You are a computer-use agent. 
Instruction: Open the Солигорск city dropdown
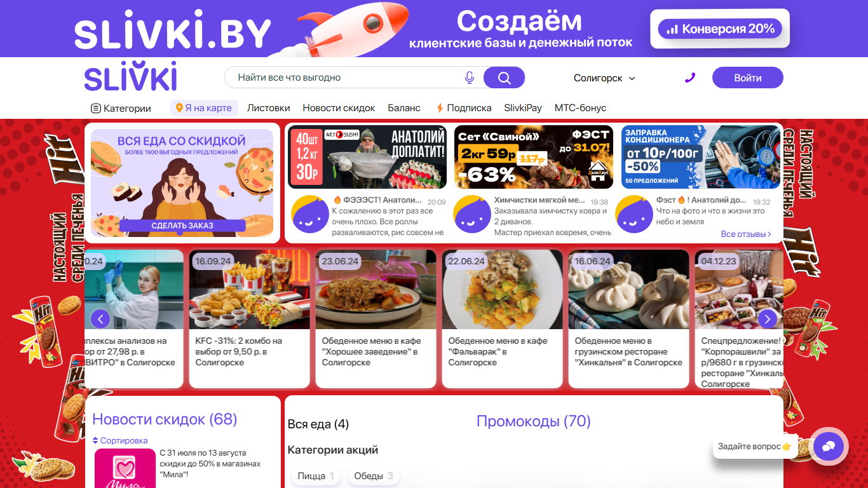(604, 78)
